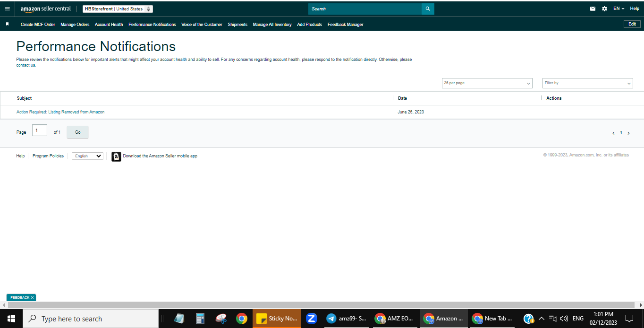
Task: Click the June 25, 2023 date cell
Action: coord(411,112)
